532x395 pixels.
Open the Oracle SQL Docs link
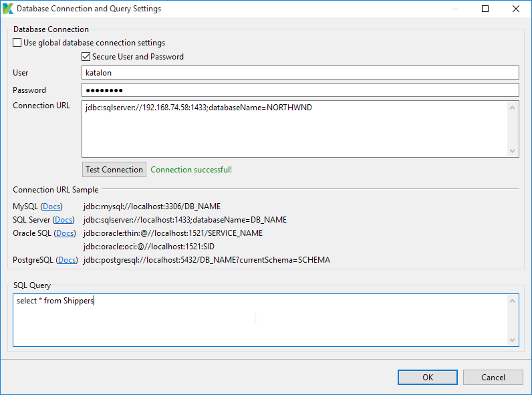pos(65,233)
